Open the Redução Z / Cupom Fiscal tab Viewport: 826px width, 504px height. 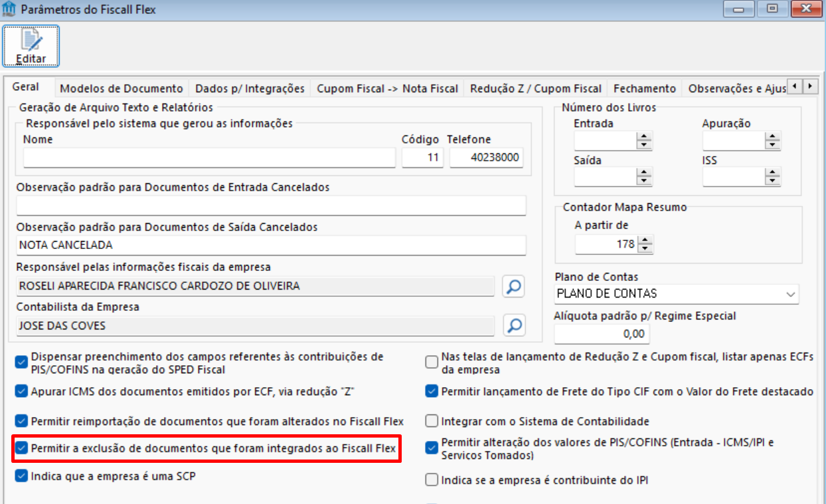[x=536, y=88]
